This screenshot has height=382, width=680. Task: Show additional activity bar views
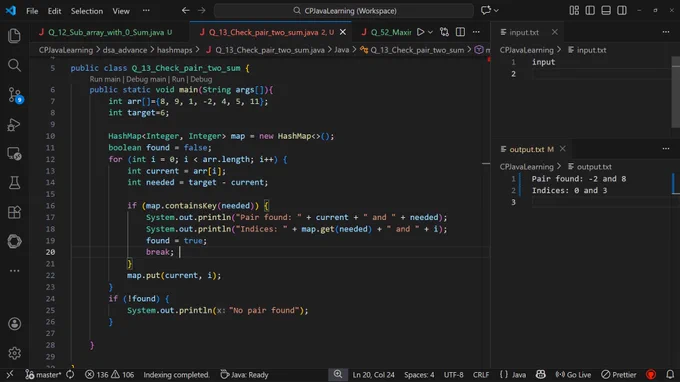click(x=14, y=271)
